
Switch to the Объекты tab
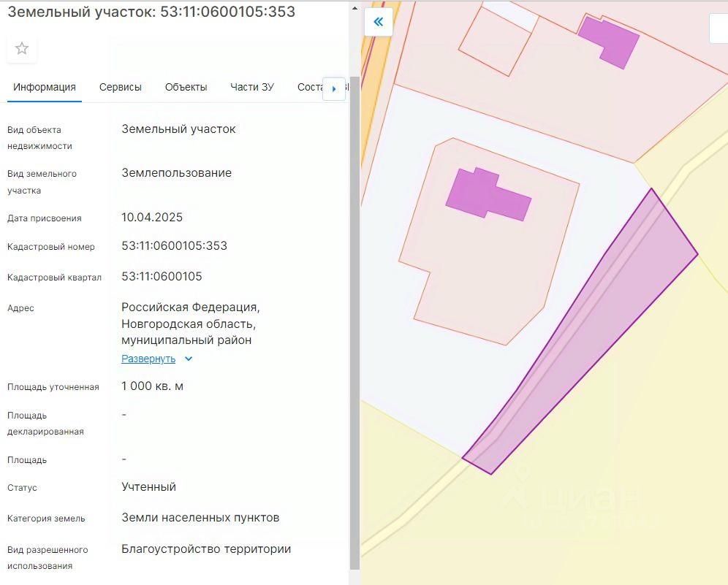(x=186, y=87)
